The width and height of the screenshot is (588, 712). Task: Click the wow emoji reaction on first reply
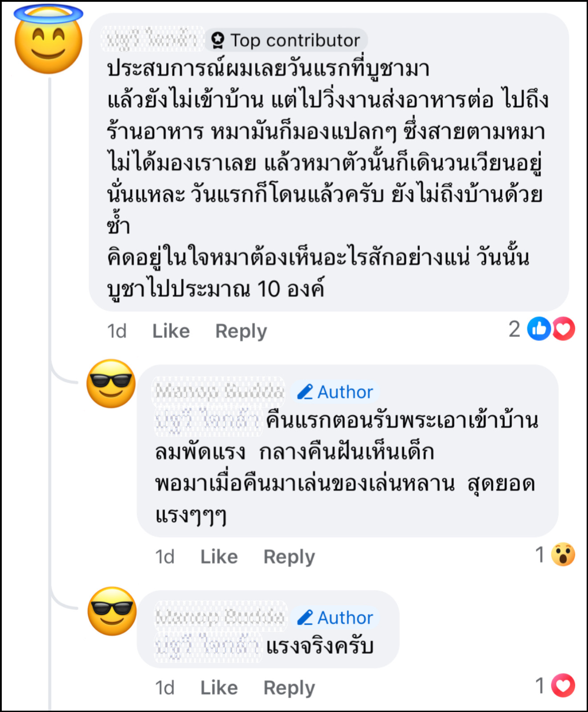pyautogui.click(x=563, y=555)
